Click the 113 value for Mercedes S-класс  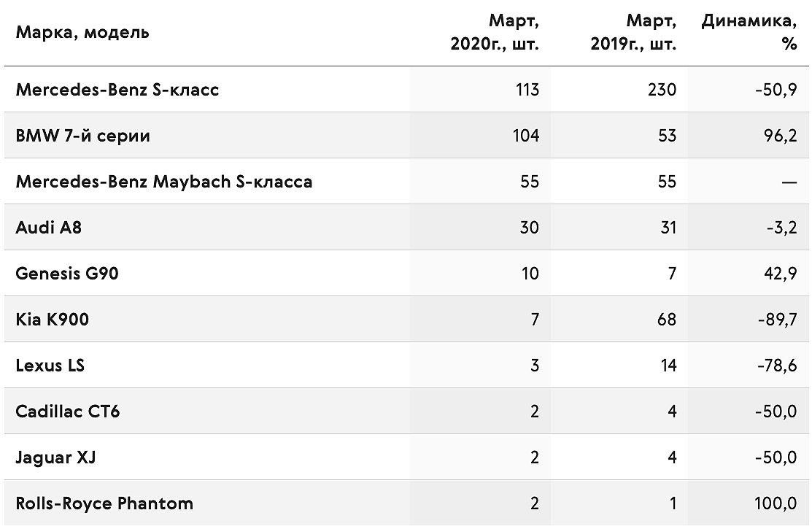(x=527, y=90)
